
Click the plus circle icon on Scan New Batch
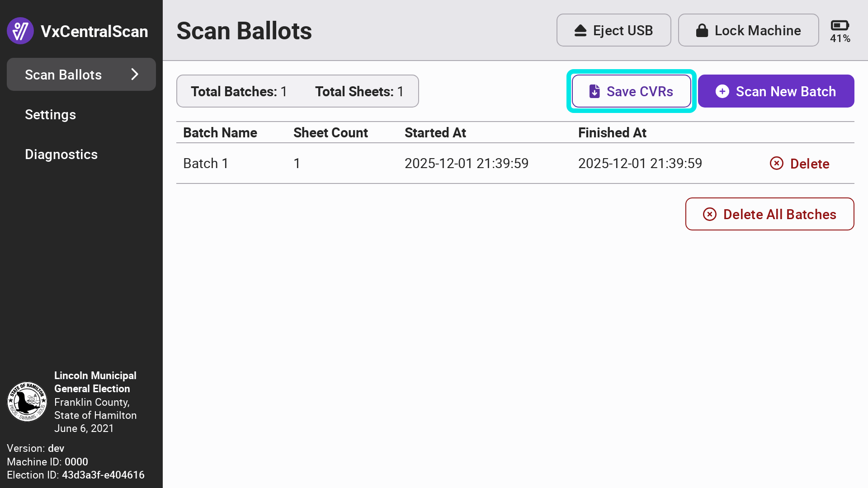[722, 91]
